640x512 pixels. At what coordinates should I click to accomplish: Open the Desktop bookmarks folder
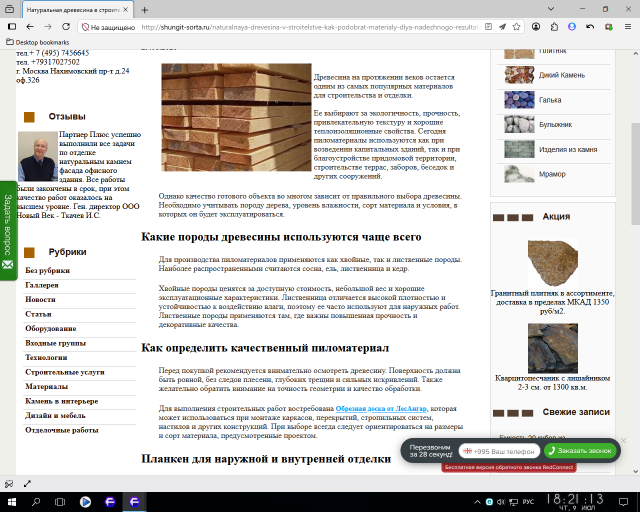coord(38,42)
